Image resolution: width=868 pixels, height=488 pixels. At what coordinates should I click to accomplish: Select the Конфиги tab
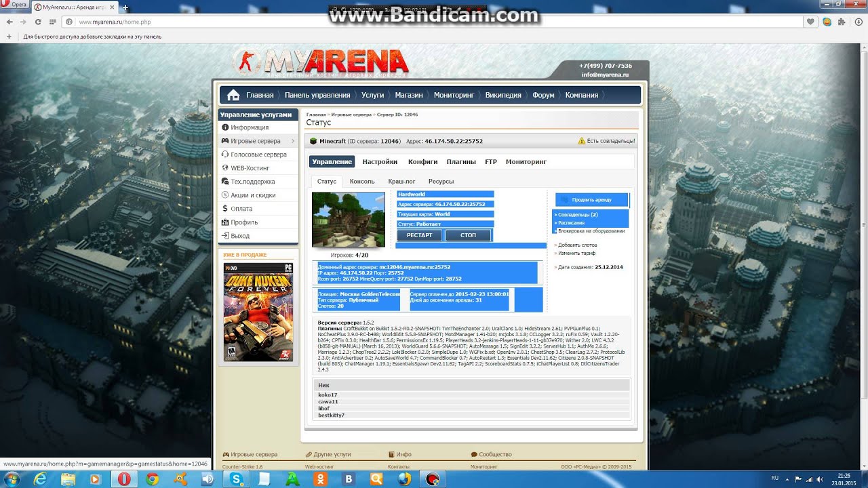(x=422, y=162)
